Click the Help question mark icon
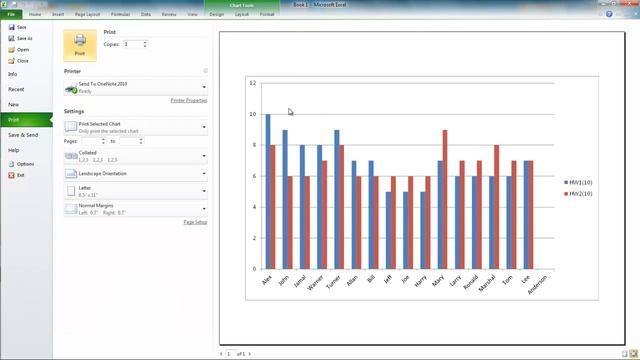This screenshot has height=360, width=640. click(x=609, y=14)
